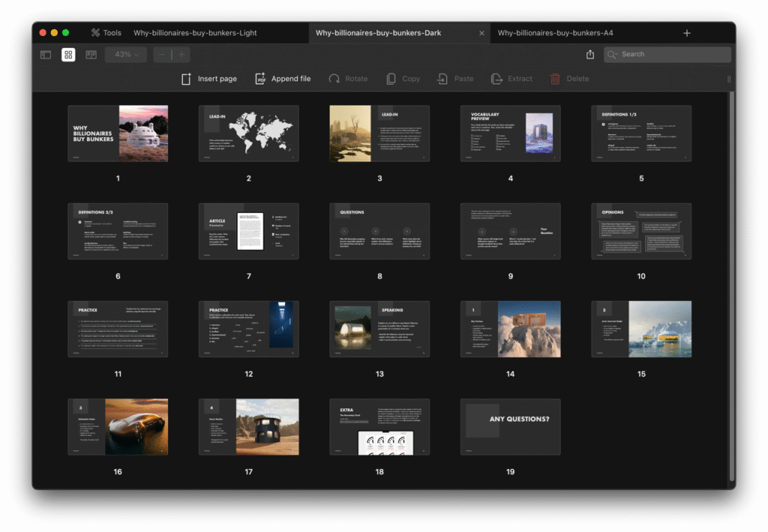
Task: Click the Paste icon in toolbar
Action: [x=443, y=79]
